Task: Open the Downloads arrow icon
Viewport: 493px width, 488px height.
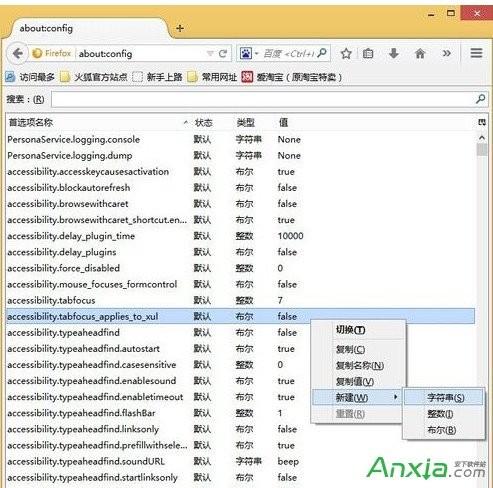Action: [x=394, y=53]
